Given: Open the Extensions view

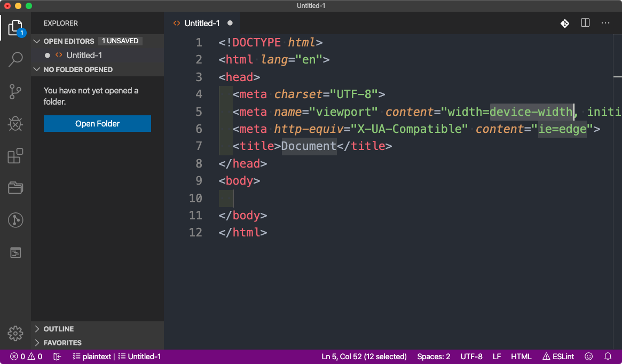Looking at the screenshot, I should (x=15, y=156).
